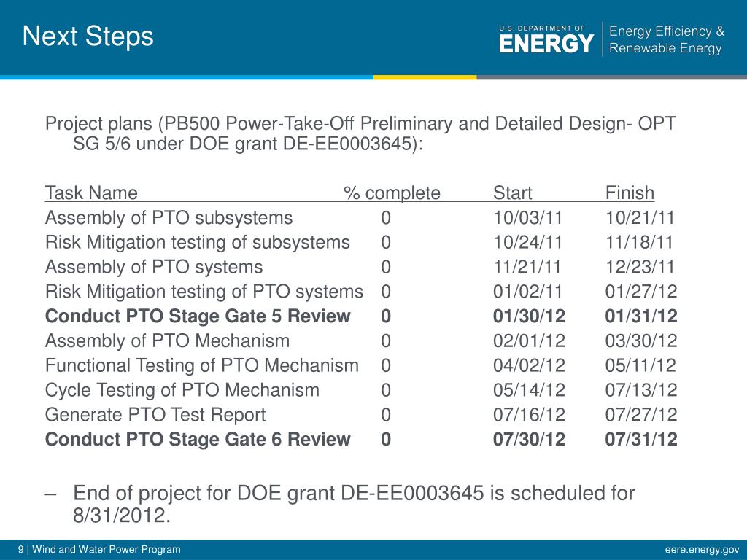Click the 10/03/11 start date

click(527, 218)
